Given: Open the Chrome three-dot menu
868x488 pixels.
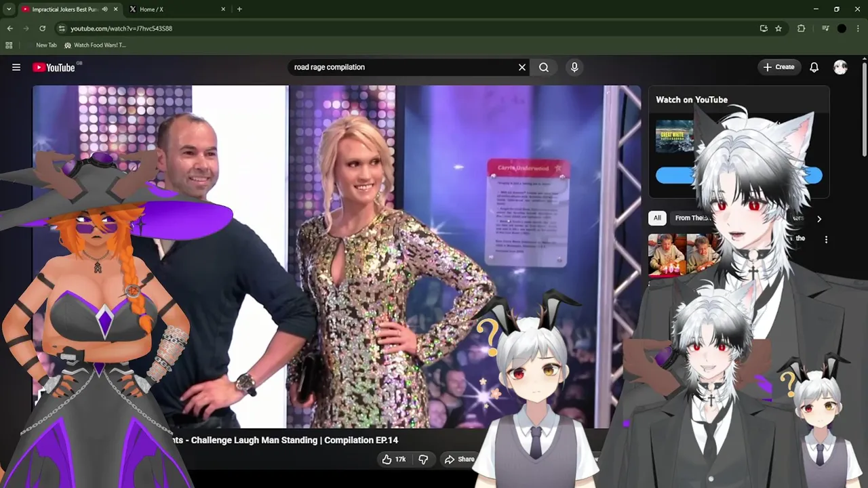Looking at the screenshot, I should click(x=858, y=28).
